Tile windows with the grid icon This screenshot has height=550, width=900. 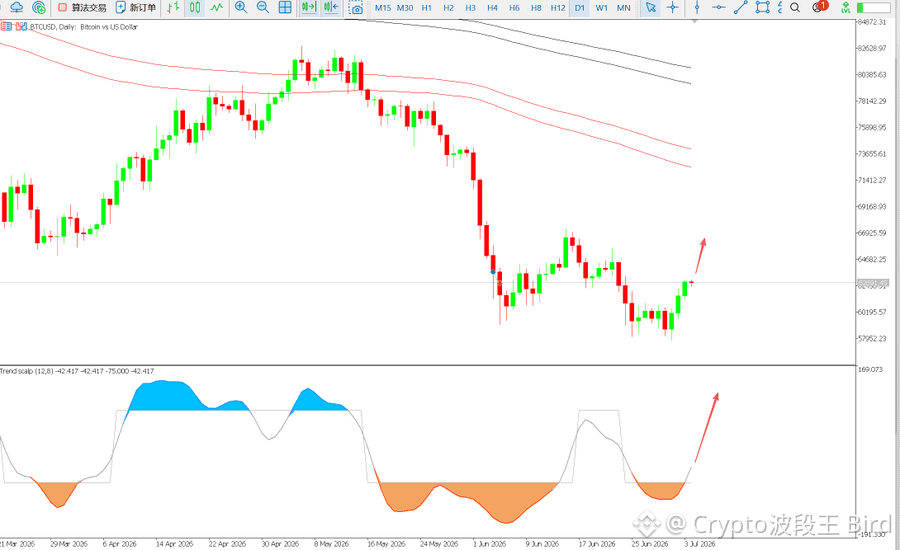(285, 7)
